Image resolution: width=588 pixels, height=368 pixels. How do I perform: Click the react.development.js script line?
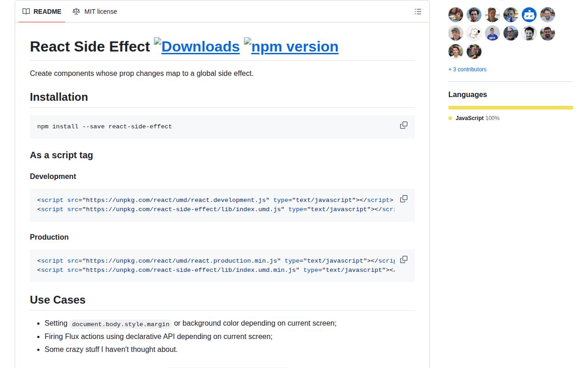coord(215,200)
